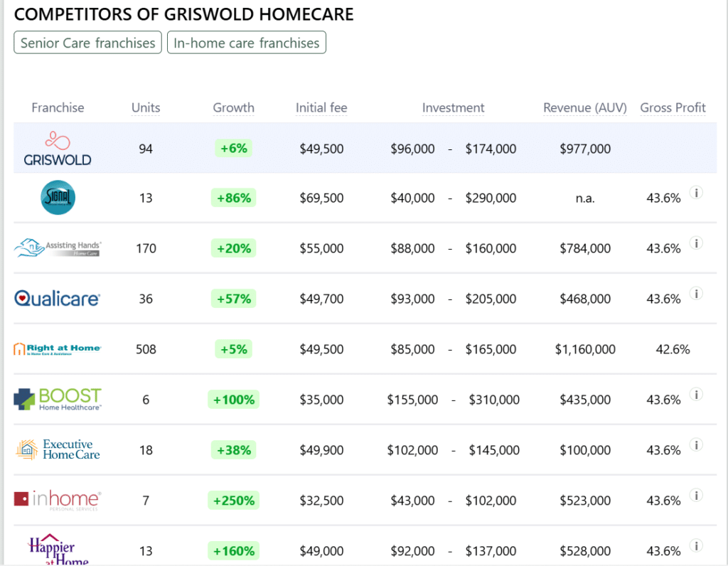This screenshot has height=566, width=728.
Task: Select the $49,700 initial fee
Action: [321, 299]
